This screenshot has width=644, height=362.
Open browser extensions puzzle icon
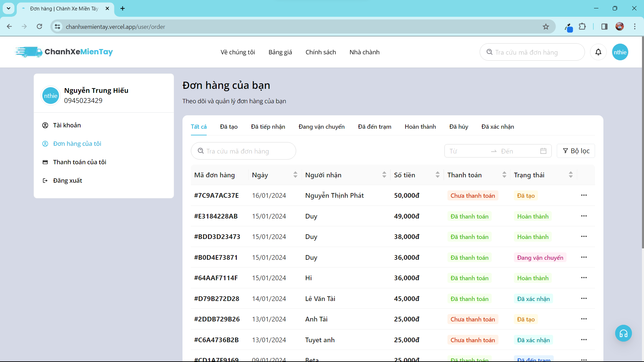point(582,26)
